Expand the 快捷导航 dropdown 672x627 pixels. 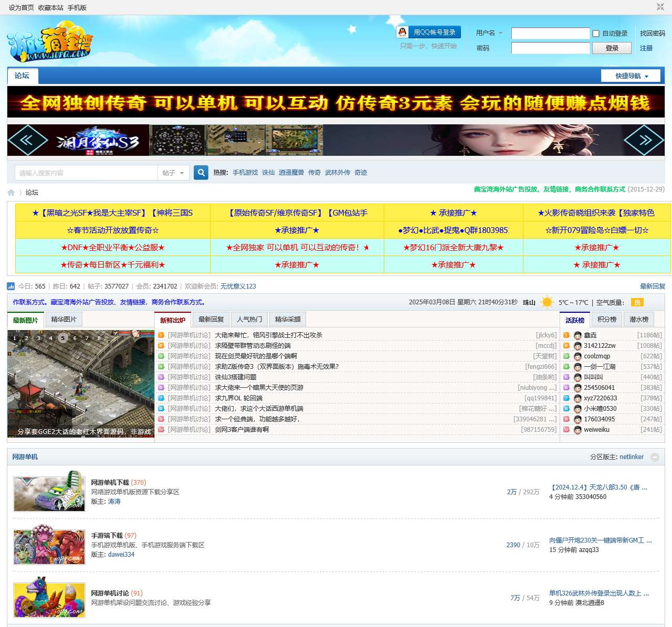(631, 76)
